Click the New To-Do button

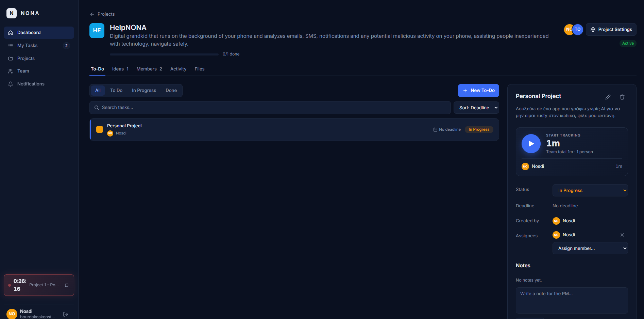click(478, 91)
